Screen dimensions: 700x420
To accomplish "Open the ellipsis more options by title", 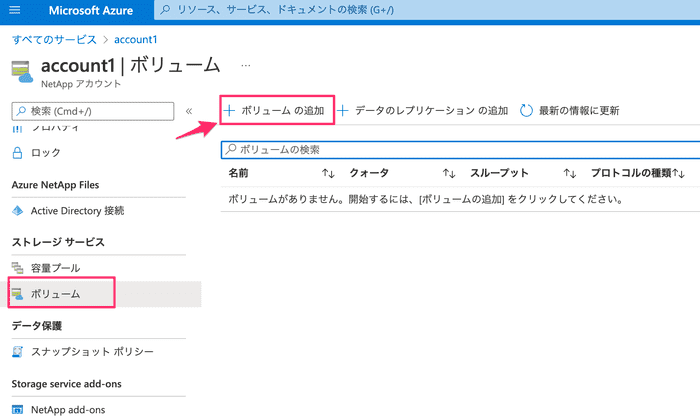I will [x=246, y=66].
